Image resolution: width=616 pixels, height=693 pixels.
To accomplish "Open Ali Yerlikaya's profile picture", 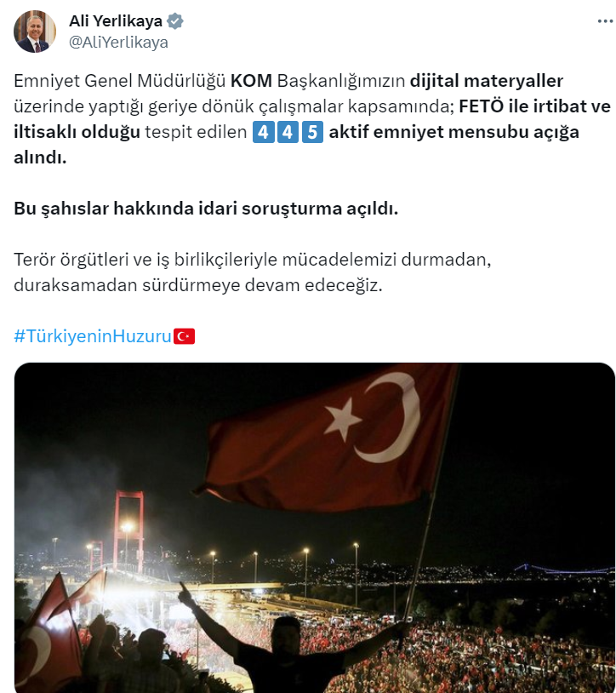I will coord(35,31).
